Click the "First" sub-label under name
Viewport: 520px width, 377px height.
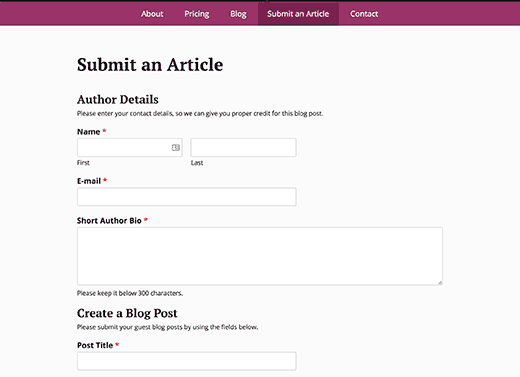[83, 163]
